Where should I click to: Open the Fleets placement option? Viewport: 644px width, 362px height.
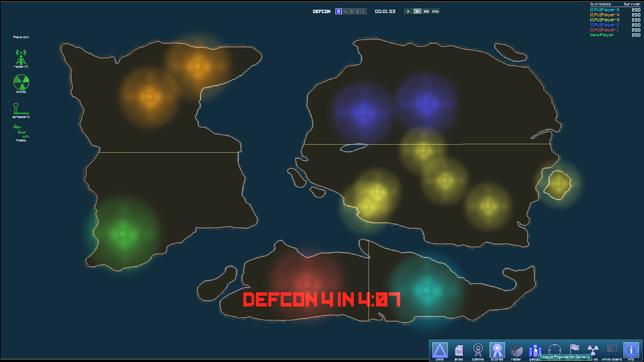tap(21, 133)
